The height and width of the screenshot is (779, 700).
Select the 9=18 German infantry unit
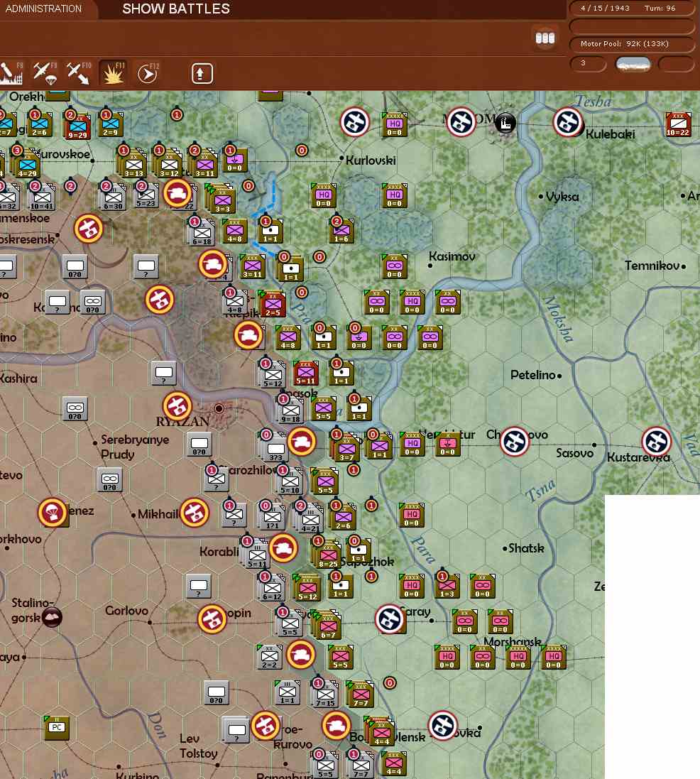click(290, 410)
